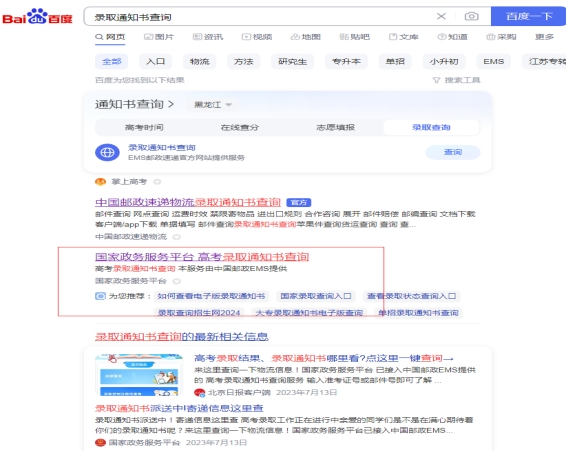Click the 如何查看电子版录取通知书 suggestion
This screenshot has width=567, height=451.
click(211, 296)
